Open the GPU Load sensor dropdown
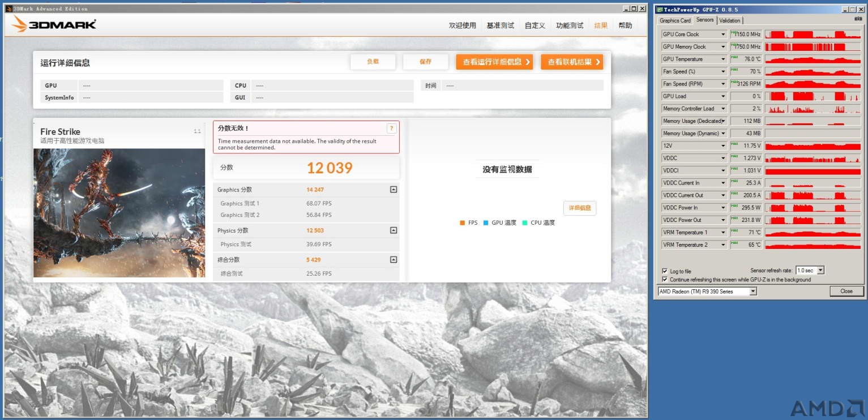868x420 pixels. point(723,96)
